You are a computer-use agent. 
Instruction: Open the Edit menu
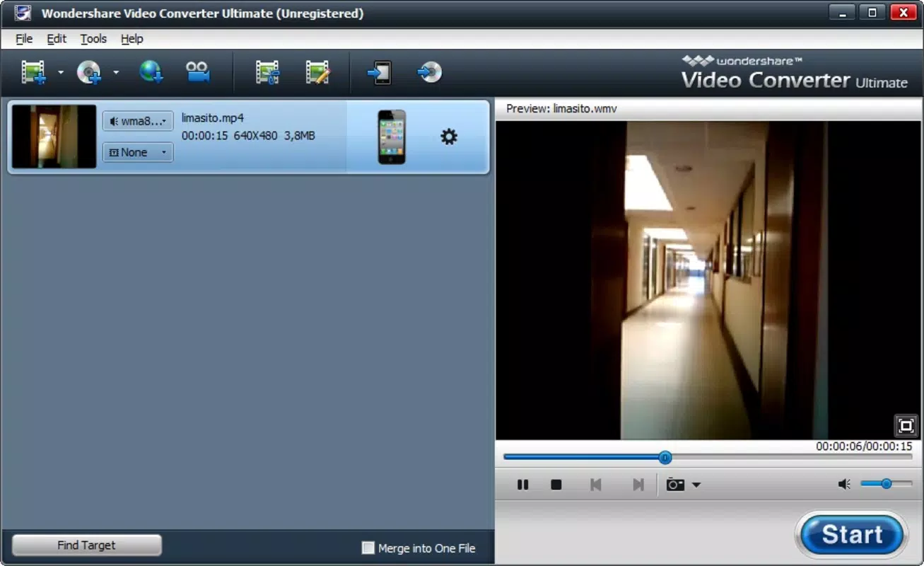57,39
